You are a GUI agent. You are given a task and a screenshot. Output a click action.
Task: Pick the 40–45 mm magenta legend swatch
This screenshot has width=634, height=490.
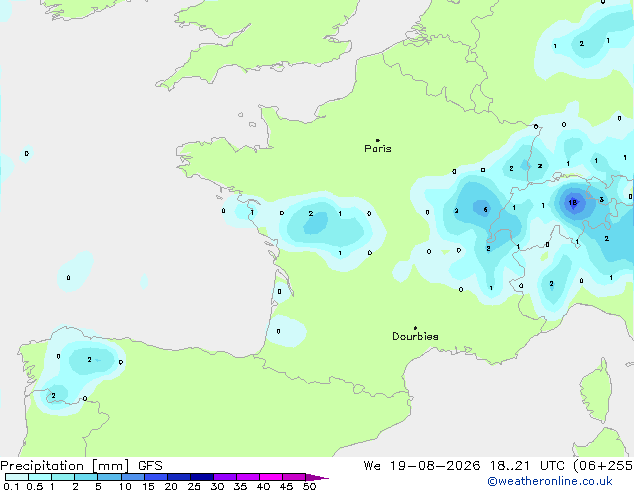pos(271,477)
